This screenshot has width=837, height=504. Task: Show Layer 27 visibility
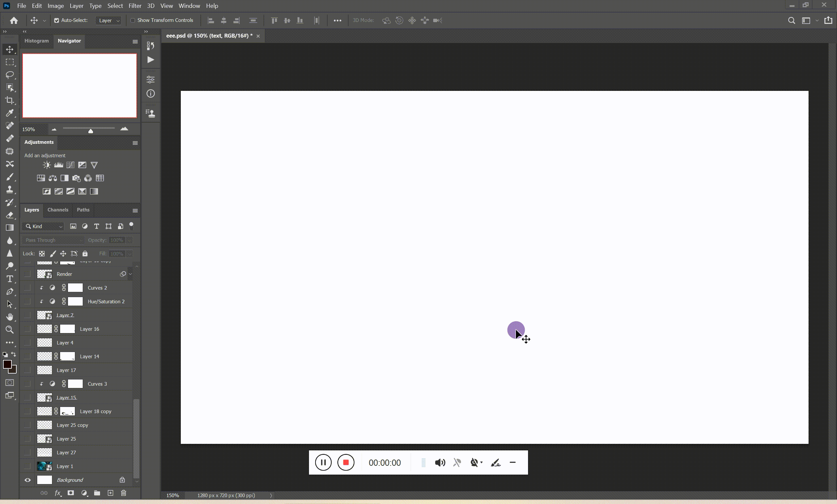click(x=27, y=452)
